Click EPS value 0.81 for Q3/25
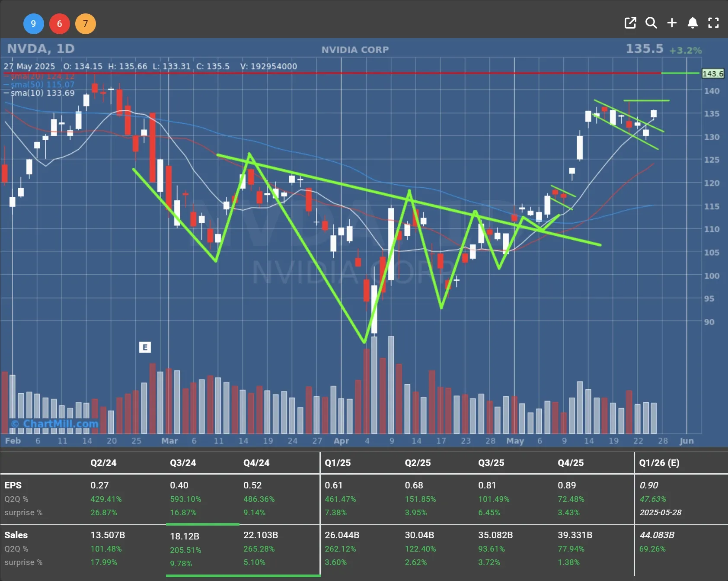The height and width of the screenshot is (581, 728). pyautogui.click(x=487, y=485)
